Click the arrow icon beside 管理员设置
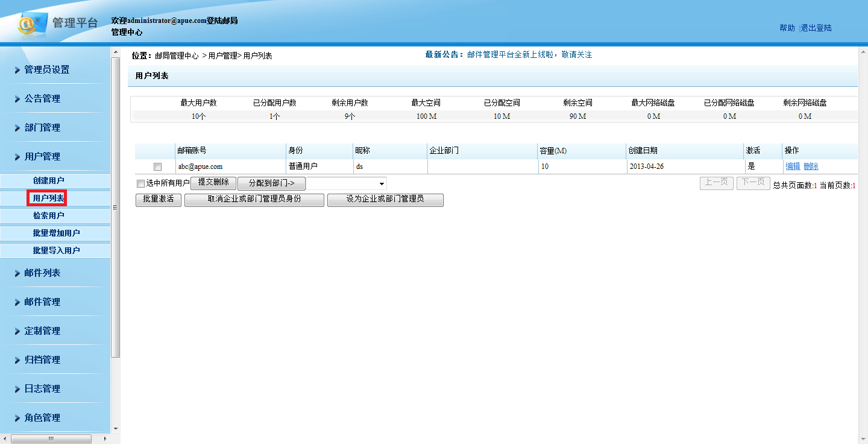Screen dimensions: 868x444 (x=17, y=70)
